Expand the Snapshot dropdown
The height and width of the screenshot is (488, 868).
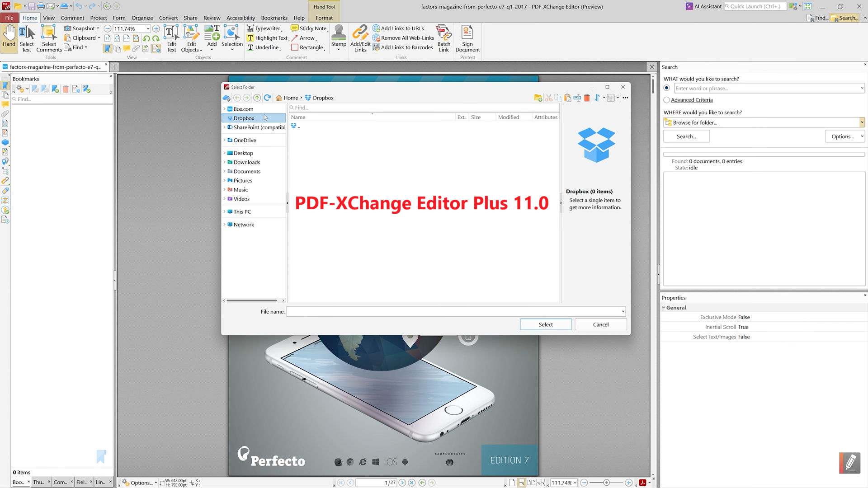coord(98,28)
